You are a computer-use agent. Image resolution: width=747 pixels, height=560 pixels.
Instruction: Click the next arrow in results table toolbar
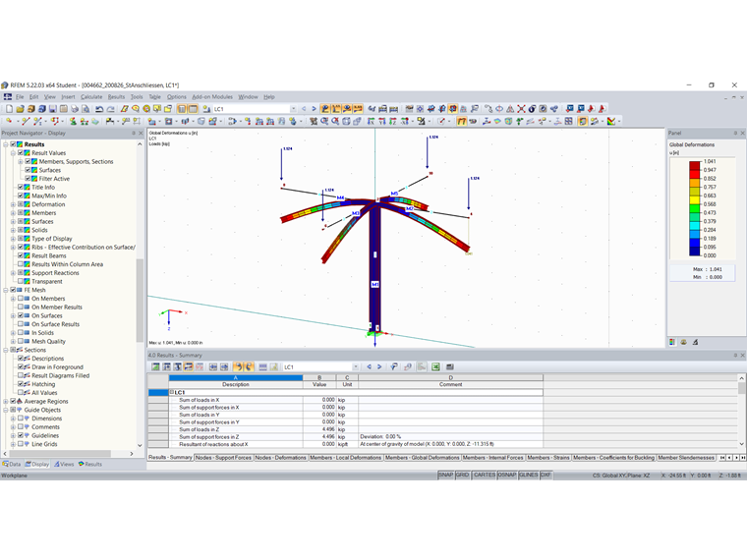(x=379, y=366)
